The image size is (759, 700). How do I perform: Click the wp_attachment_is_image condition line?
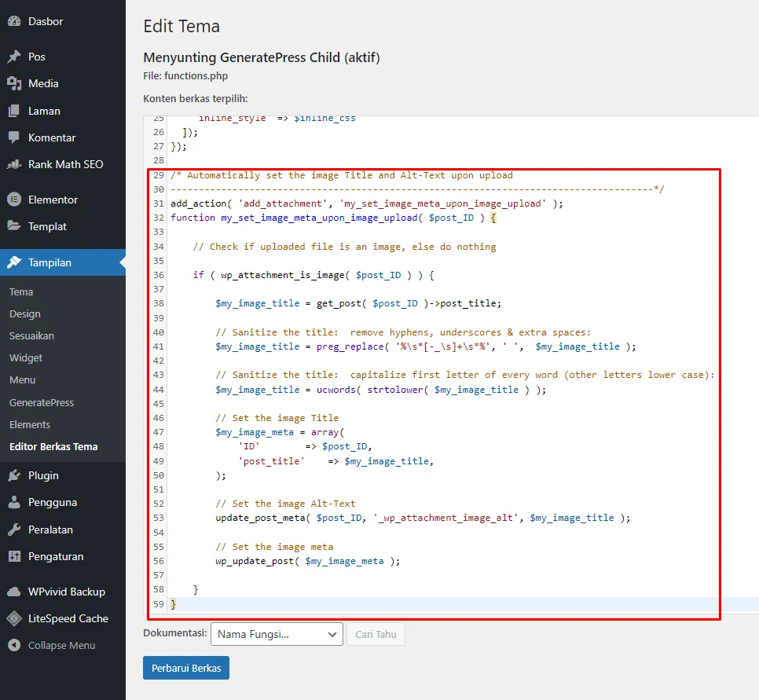(313, 275)
